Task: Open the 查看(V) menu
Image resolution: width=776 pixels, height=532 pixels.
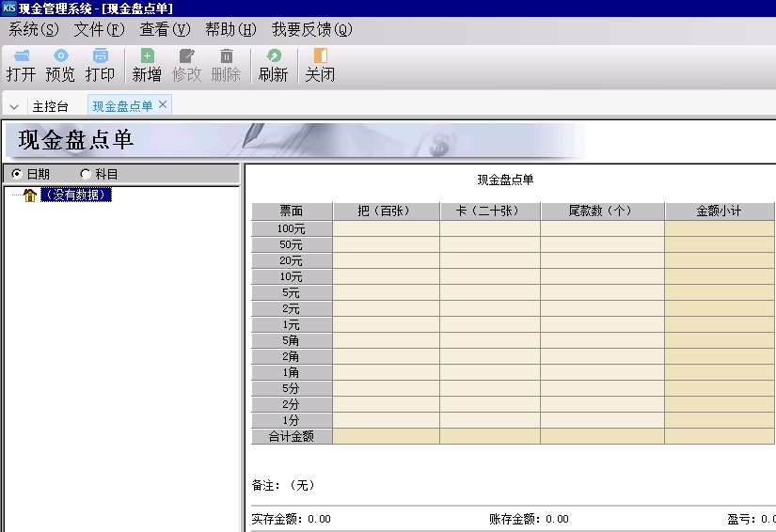Action: (165, 30)
